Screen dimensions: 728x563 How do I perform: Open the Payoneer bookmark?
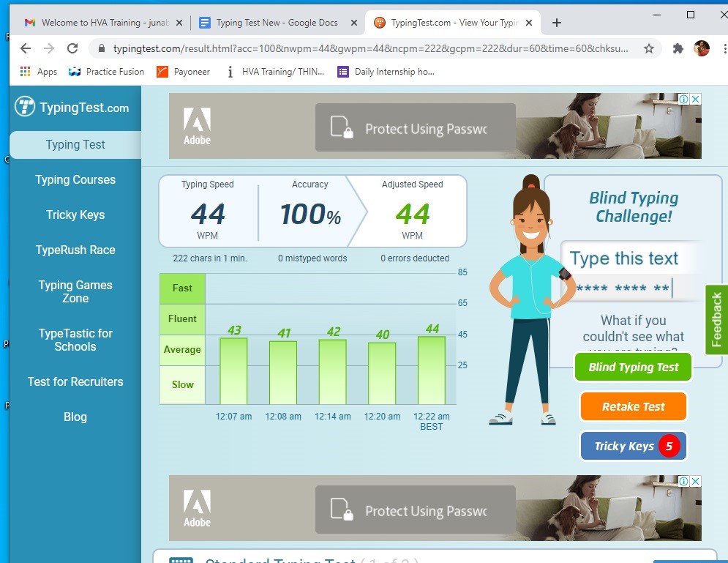click(184, 72)
